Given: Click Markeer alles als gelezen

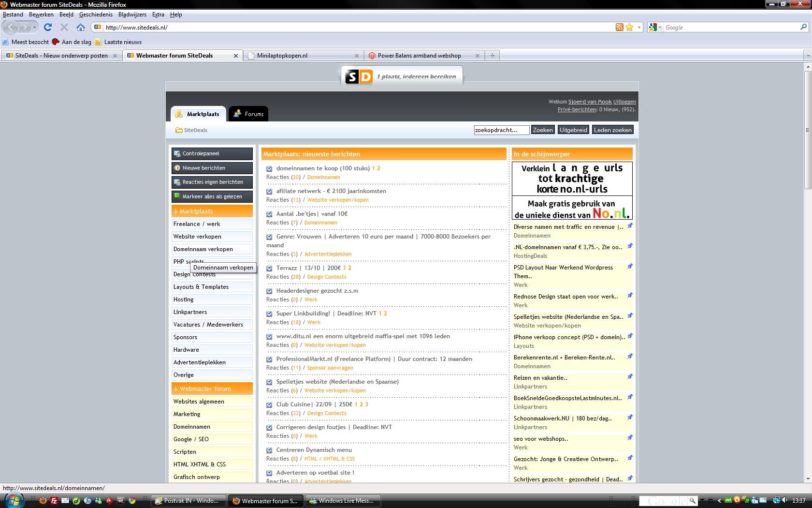Looking at the screenshot, I should tap(212, 196).
